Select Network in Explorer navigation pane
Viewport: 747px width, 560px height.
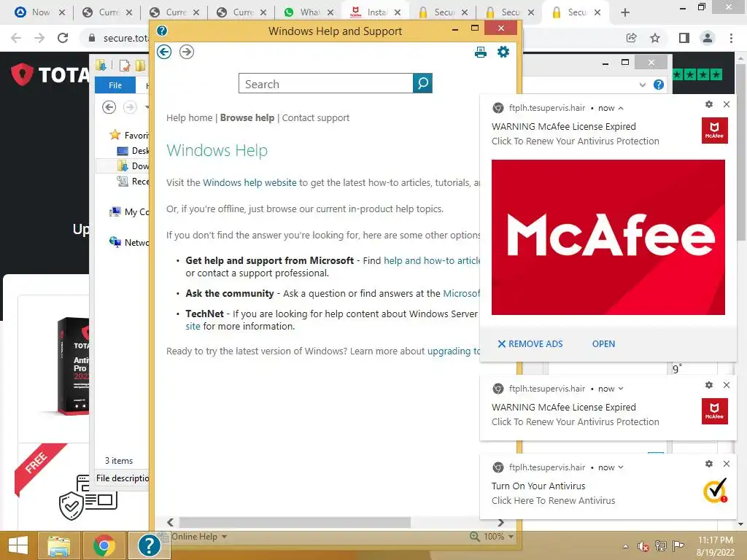129,242
